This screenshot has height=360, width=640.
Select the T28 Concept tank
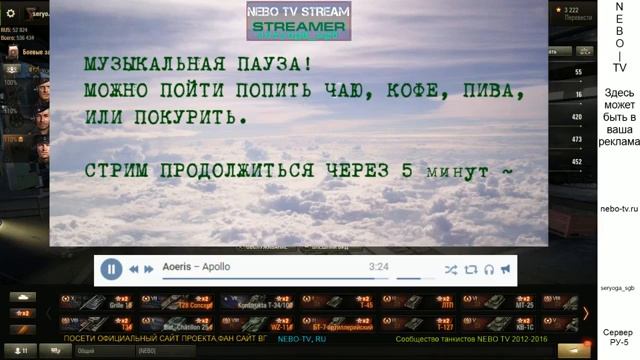coord(176,302)
